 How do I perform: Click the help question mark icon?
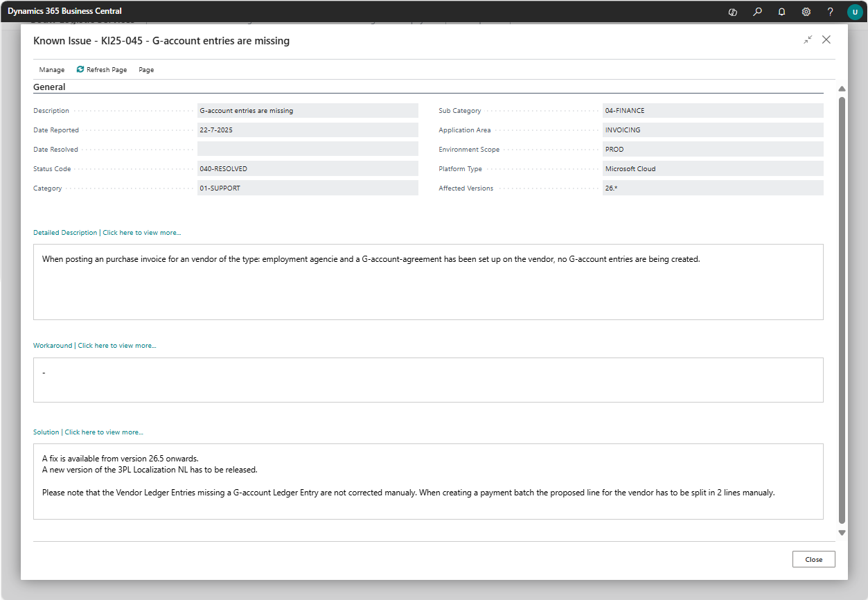[831, 12]
